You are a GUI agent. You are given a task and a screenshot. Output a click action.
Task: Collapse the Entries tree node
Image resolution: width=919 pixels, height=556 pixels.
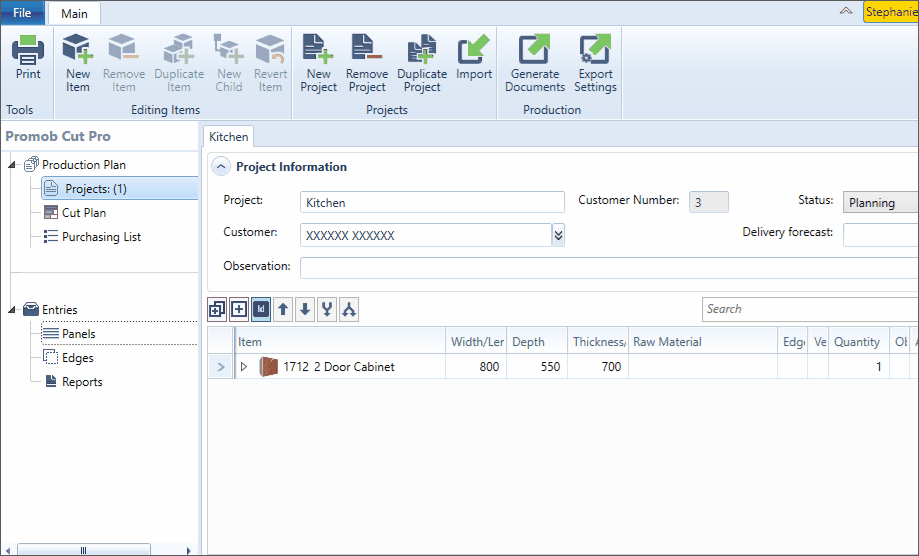pos(12,309)
